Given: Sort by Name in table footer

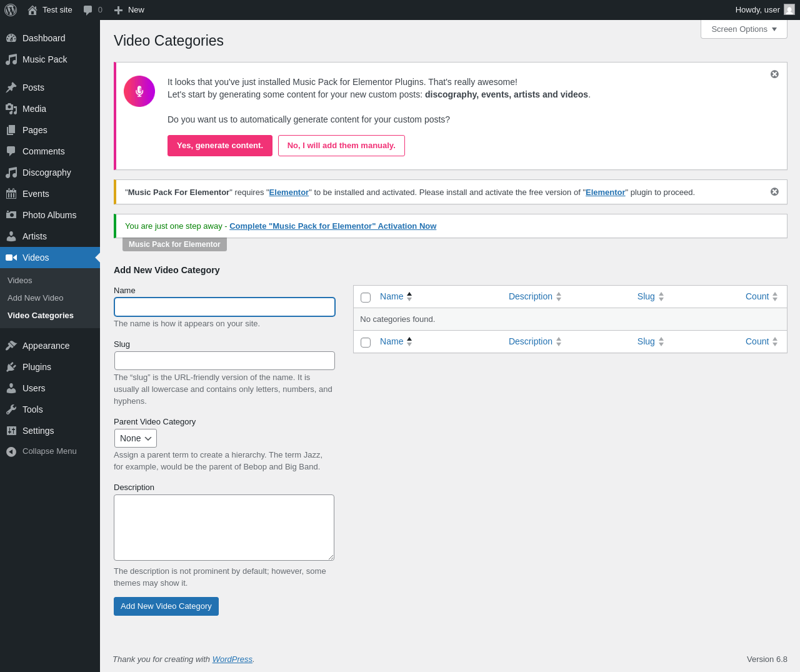Looking at the screenshot, I should [x=396, y=341].
